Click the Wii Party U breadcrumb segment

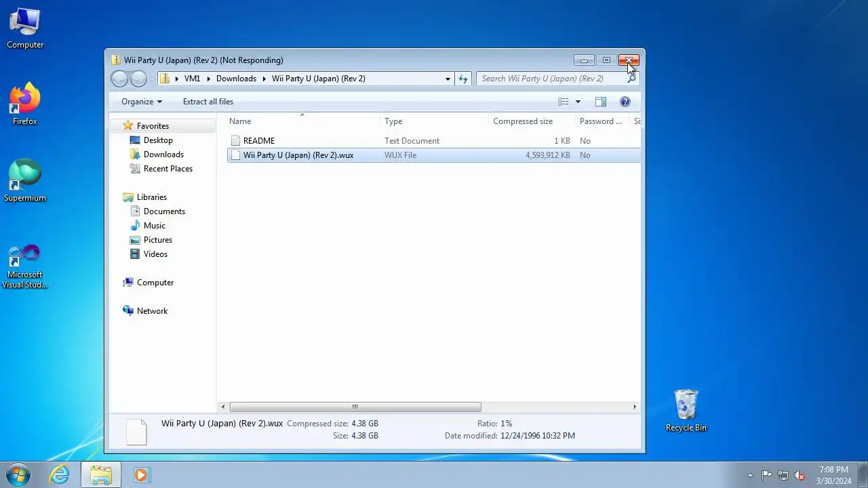tap(319, 79)
